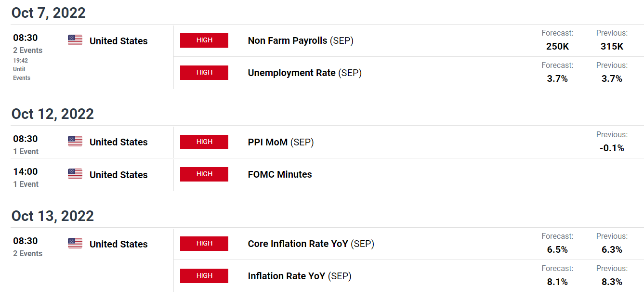
Task: Click the US flag in the Oct 13 row
Action: 75,244
